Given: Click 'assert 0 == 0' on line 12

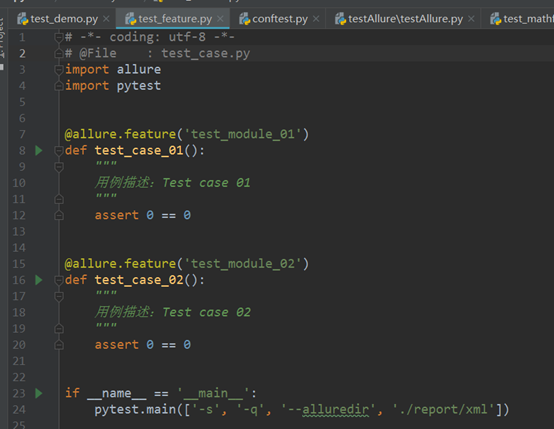Looking at the screenshot, I should coord(143,216).
